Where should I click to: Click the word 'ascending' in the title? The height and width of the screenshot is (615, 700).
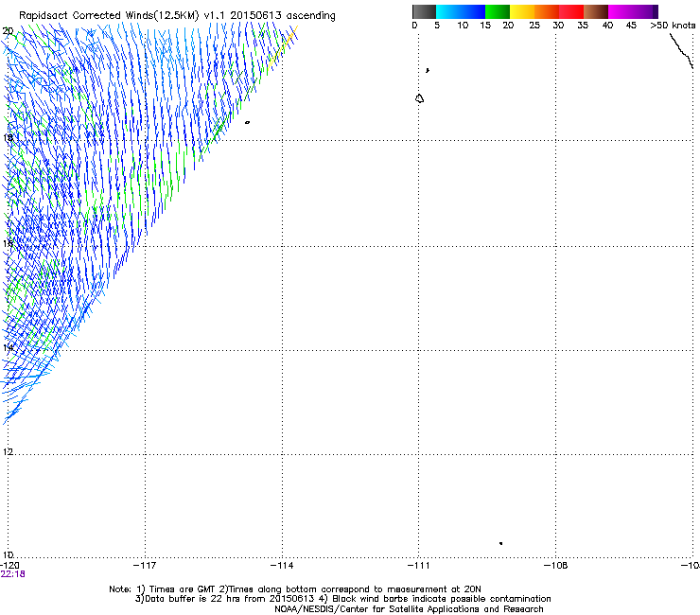click(310, 16)
